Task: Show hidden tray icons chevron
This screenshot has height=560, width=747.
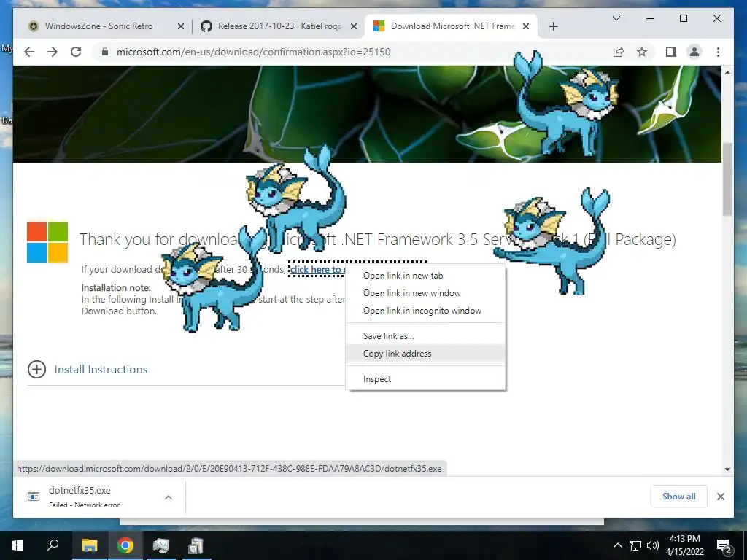Action: point(617,545)
